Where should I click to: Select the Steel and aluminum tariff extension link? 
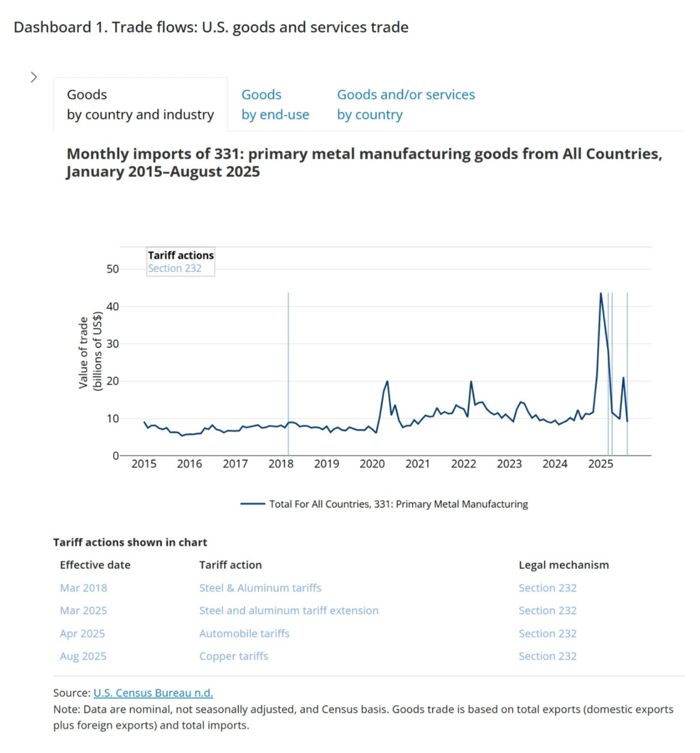coord(289,610)
